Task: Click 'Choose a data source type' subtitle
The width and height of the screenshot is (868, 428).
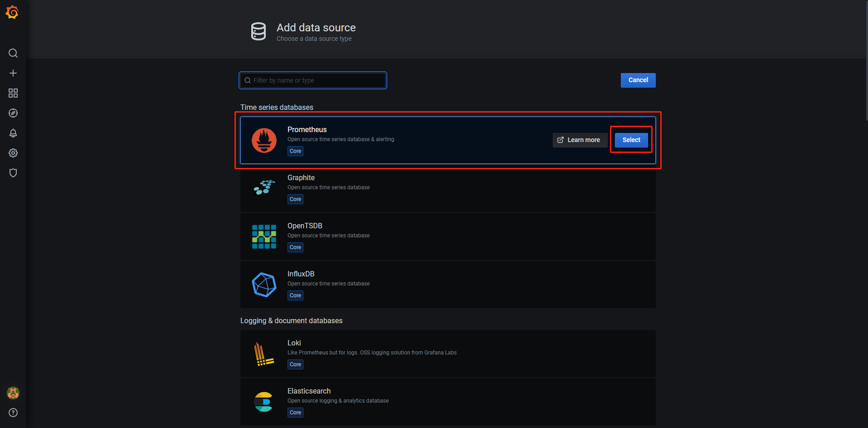Action: coord(314,39)
